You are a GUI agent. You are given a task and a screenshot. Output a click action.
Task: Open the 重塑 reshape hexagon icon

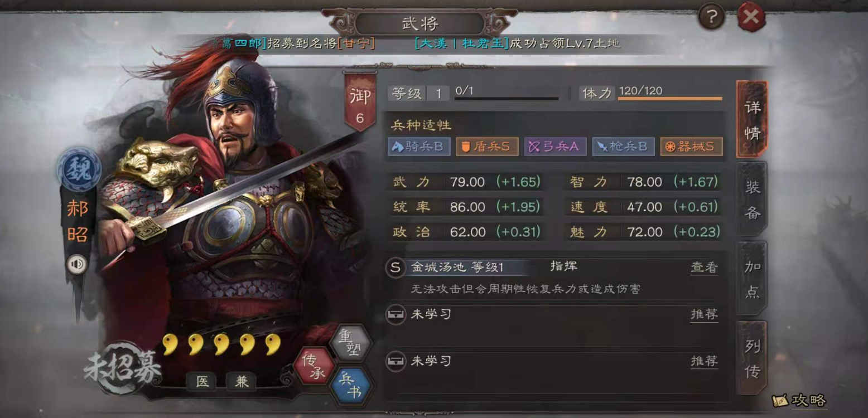(351, 343)
